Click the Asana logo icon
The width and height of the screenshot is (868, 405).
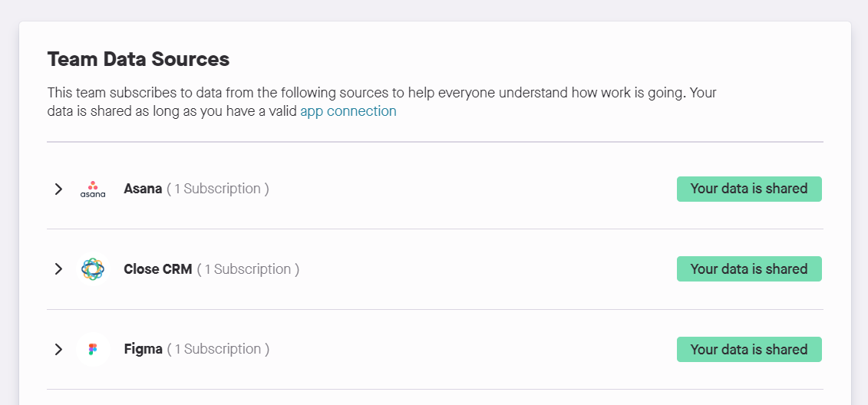pos(93,189)
